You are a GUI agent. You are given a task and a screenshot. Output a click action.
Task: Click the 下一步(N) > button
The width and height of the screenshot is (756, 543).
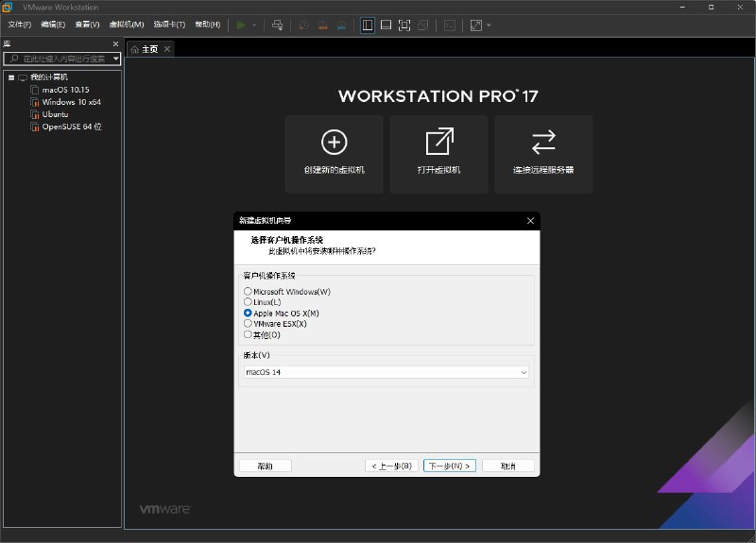click(450, 466)
